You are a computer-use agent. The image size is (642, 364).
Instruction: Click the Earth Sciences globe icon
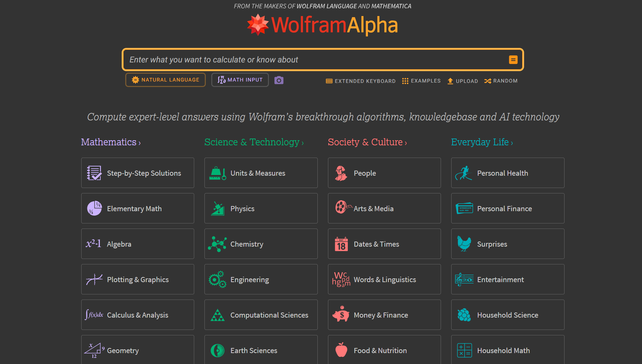[217, 350]
